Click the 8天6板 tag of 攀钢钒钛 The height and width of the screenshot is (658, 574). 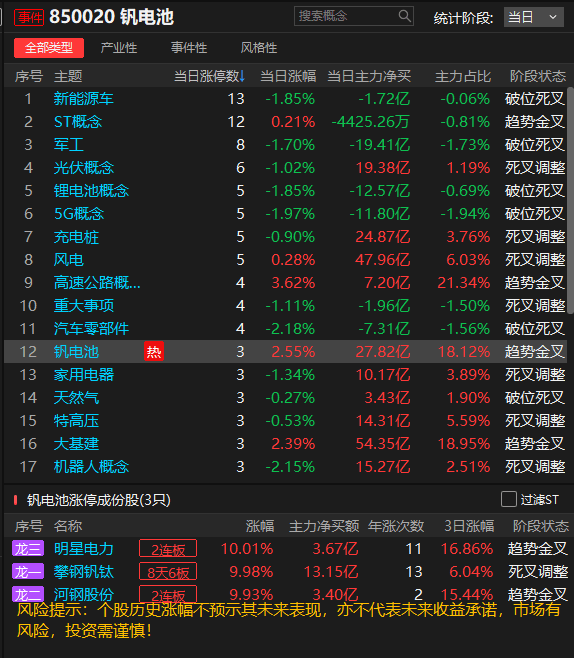tap(168, 572)
